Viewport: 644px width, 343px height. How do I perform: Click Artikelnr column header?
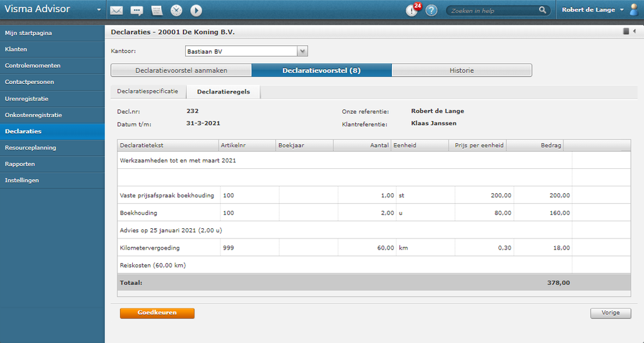pyautogui.click(x=248, y=146)
